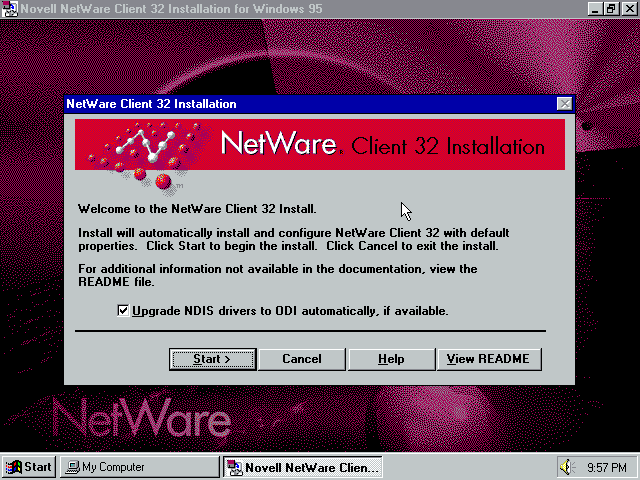Click the "Welcome to the NetWare Client 32 Install." text
This screenshot has width=640, height=480.
[x=197, y=209]
